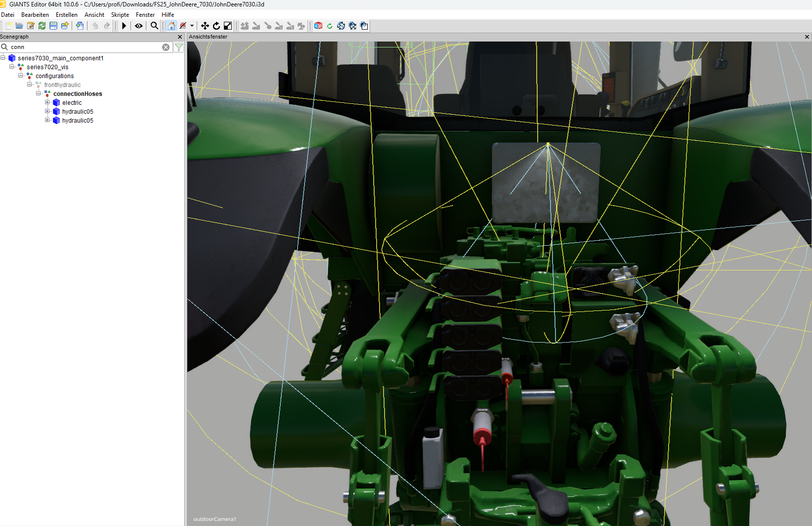812x526 pixels.
Task: Collapse the connectionHoses node
Action: point(39,93)
